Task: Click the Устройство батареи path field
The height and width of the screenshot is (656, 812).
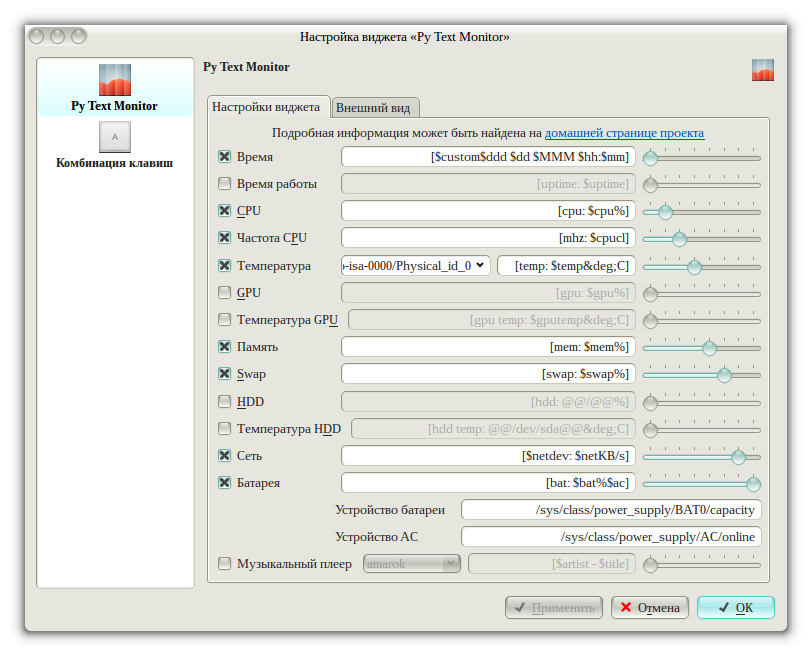Action: (x=610, y=510)
